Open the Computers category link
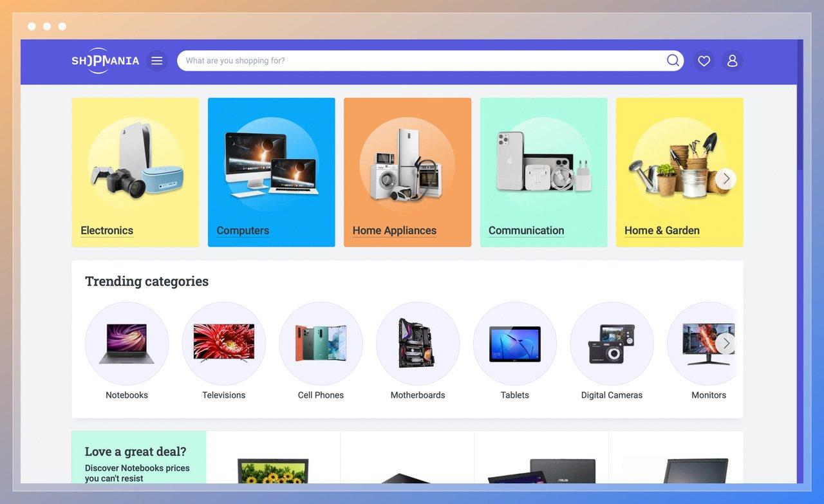Viewport: 824px width, 504px height. pyautogui.click(x=243, y=230)
